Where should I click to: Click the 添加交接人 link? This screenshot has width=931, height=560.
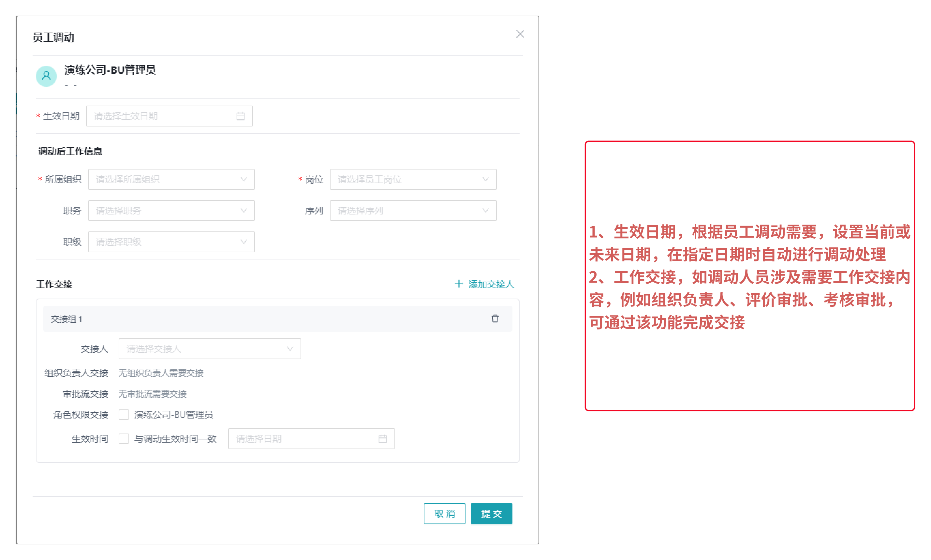[491, 284]
